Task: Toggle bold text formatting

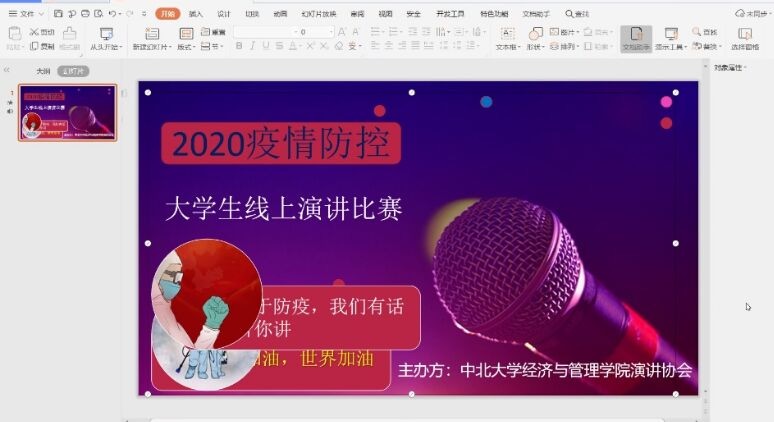Action: point(238,46)
